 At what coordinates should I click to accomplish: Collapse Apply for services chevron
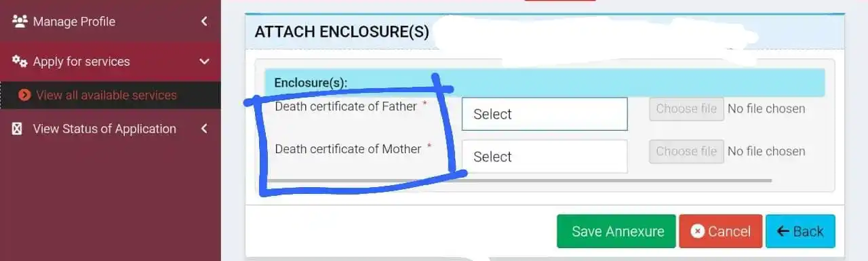click(x=204, y=61)
